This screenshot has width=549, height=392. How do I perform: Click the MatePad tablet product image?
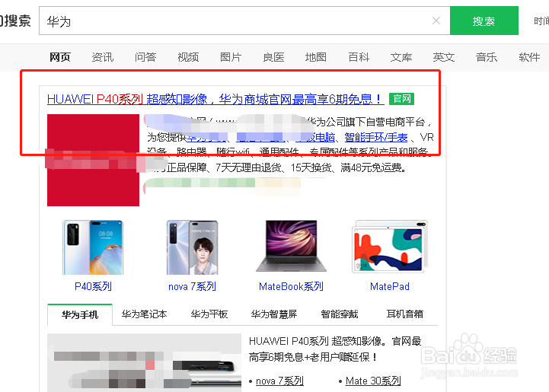point(390,247)
